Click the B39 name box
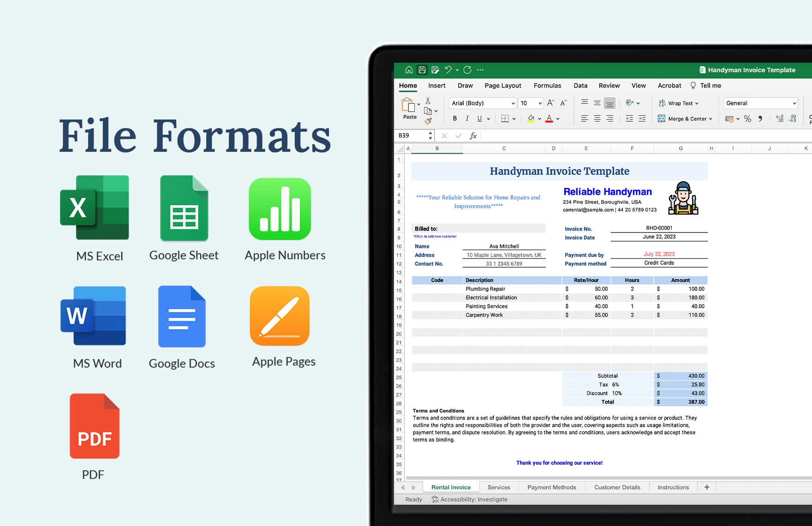Image resolution: width=812 pixels, height=526 pixels. tap(414, 136)
